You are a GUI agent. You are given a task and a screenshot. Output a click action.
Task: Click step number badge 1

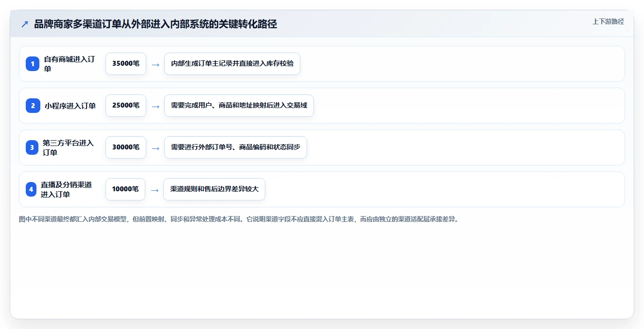click(33, 64)
